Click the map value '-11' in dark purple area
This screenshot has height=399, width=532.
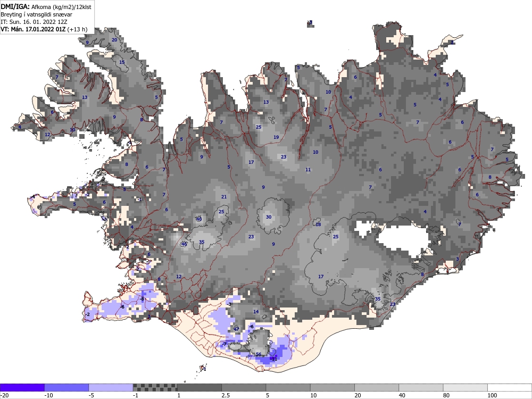click(274, 359)
